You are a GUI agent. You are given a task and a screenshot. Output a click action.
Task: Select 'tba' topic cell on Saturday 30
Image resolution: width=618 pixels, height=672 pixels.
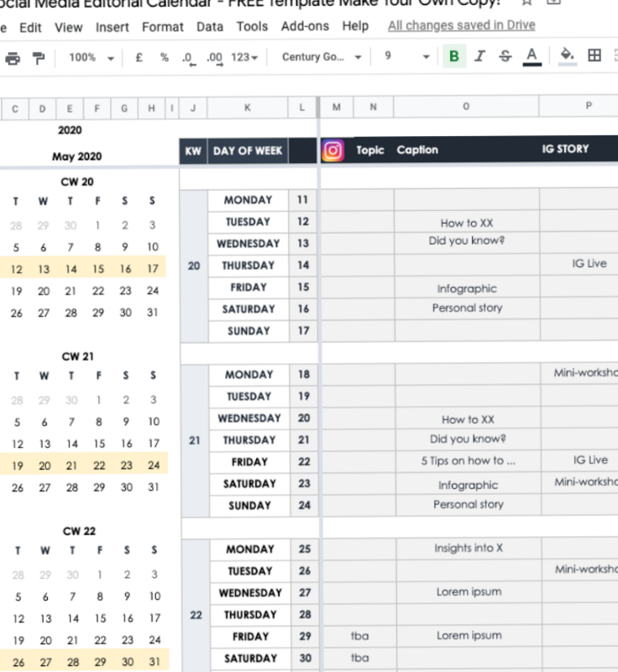pyautogui.click(x=359, y=658)
